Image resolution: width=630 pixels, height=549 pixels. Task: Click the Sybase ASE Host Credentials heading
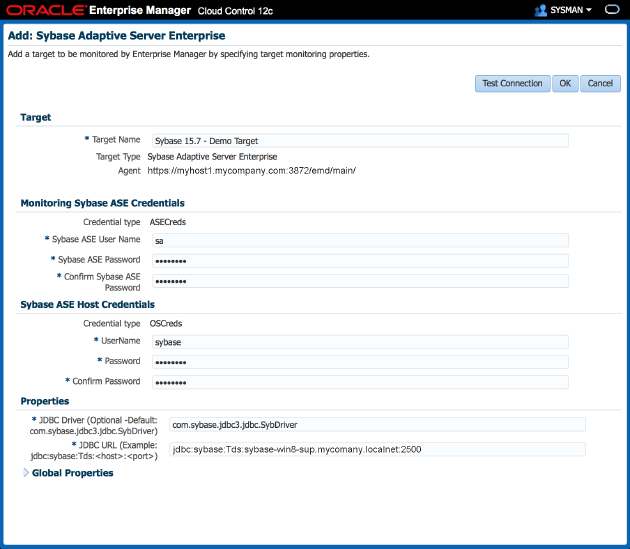(88, 304)
